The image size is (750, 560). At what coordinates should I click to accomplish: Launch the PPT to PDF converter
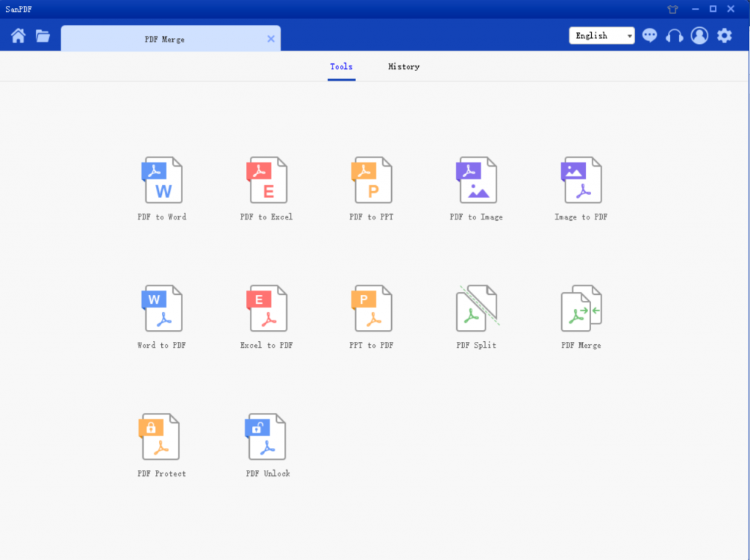coord(371,308)
